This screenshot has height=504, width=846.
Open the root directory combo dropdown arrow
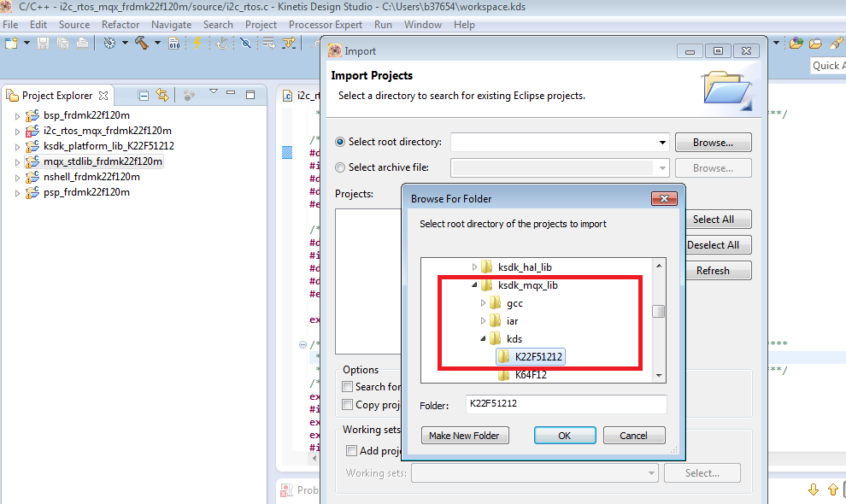click(x=662, y=143)
